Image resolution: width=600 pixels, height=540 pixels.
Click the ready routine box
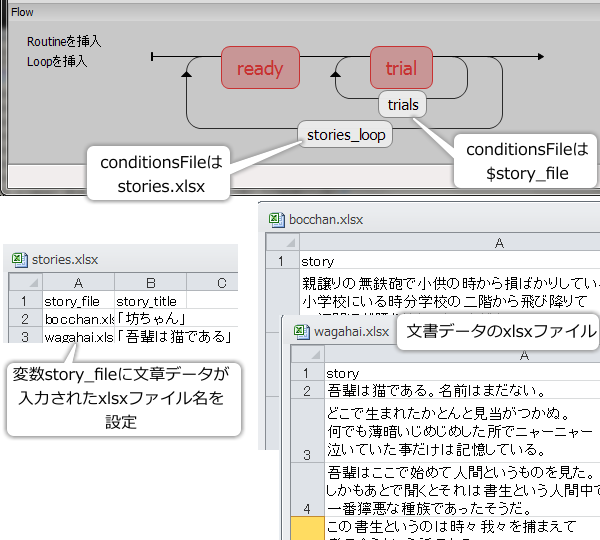[260, 68]
